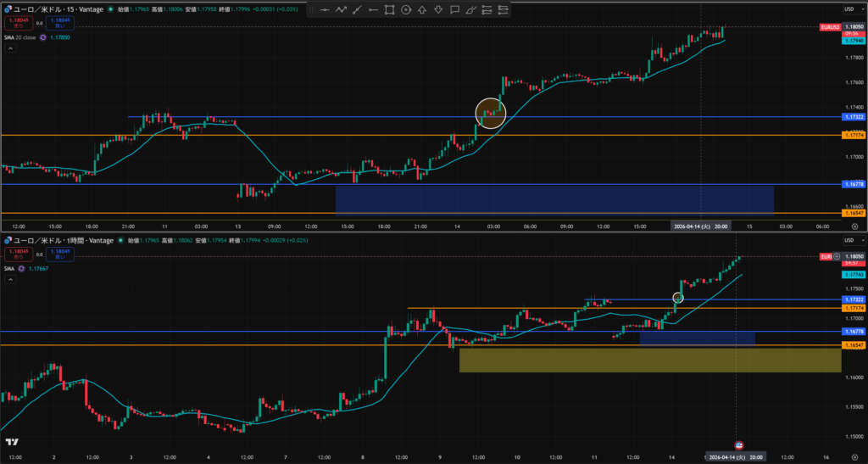Image resolution: width=868 pixels, height=464 pixels.
Task: Open USD currency dropdown on bottom chart
Action: 849,241
